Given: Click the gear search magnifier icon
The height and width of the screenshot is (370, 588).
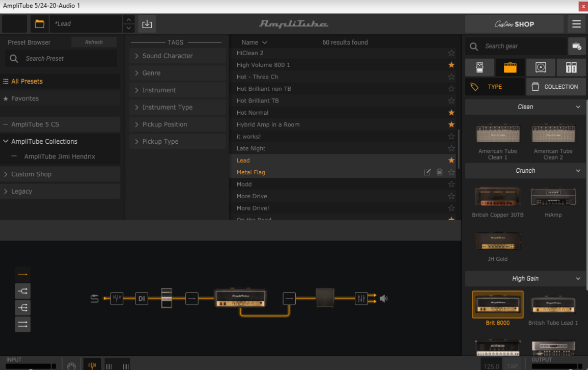Looking at the screenshot, I should 474,46.
